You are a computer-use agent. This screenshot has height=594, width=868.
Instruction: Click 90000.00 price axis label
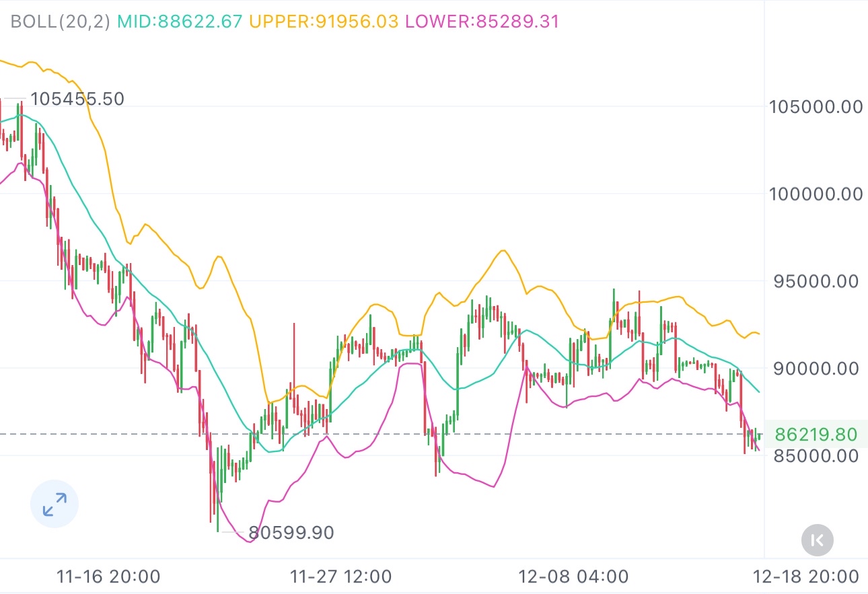816,368
